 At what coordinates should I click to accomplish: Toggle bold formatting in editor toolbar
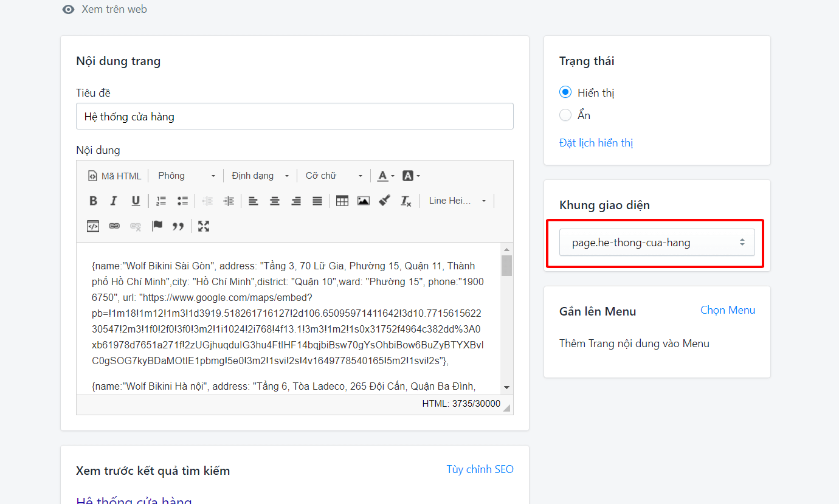click(x=93, y=201)
